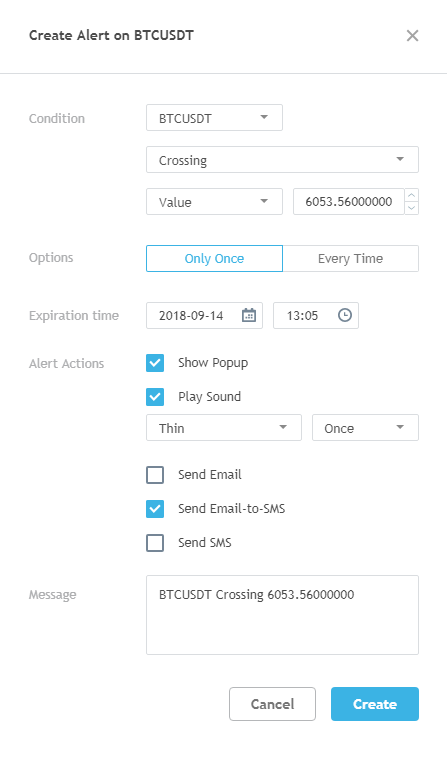Screen dimensions: 447x759
Task: Click the Create button
Action: point(375,704)
